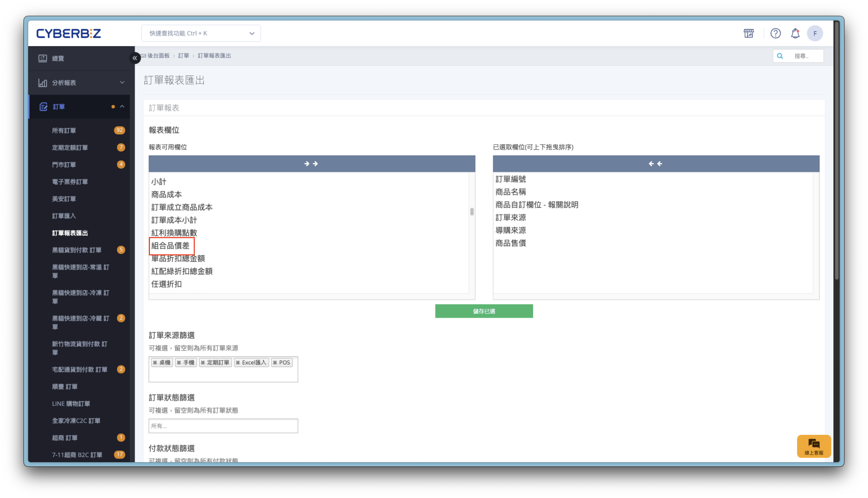
Task: Click 後台面板 breadcrumb link
Action: [x=158, y=56]
